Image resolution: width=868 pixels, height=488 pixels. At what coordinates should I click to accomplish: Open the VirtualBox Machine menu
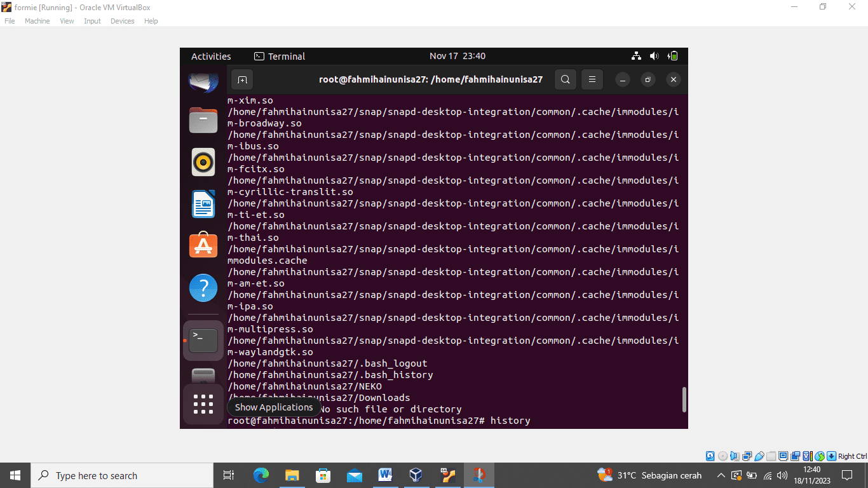[x=37, y=21]
